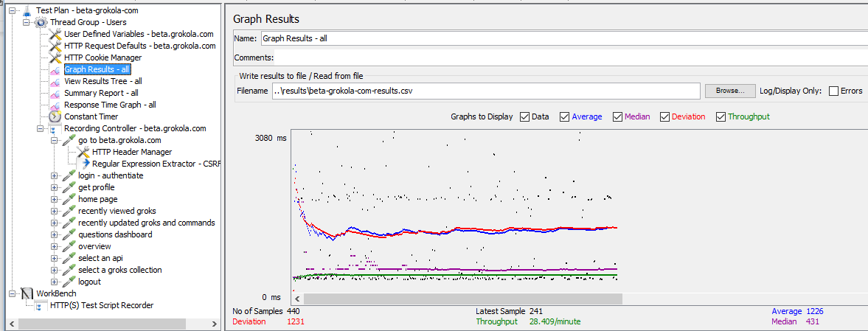This screenshot has width=868, height=331.
Task: Click the Summary Report graph icon
Action: 55,93
